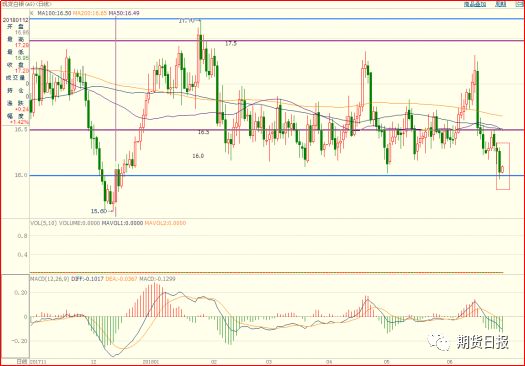Select the DIFF:-0.1017 value
The width and height of the screenshot is (525, 366).
pyautogui.click(x=87, y=279)
